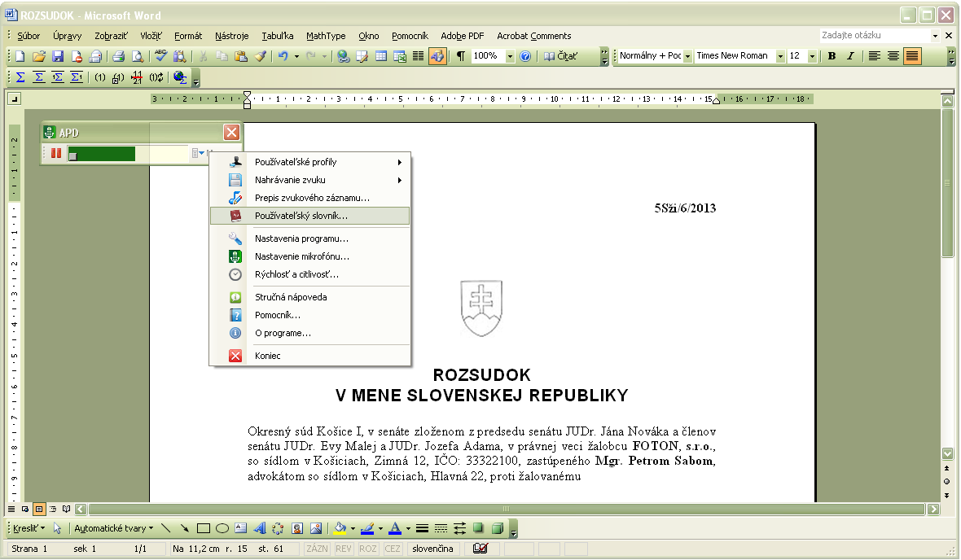Viewport: 961px width, 560px height.
Task: Insert a table using the toolbar icon
Action: (380, 56)
